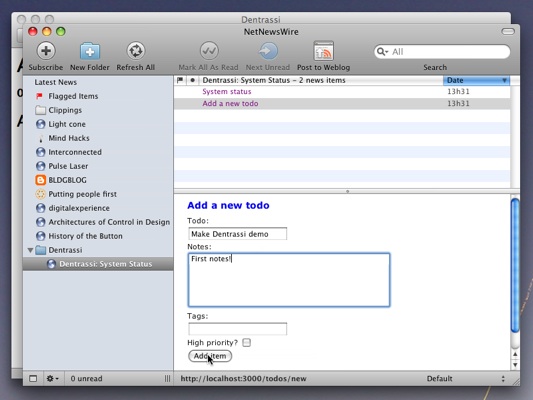This screenshot has width=533, height=400.
Task: Click the Dentrassi: System Status column header
Action: click(x=321, y=80)
